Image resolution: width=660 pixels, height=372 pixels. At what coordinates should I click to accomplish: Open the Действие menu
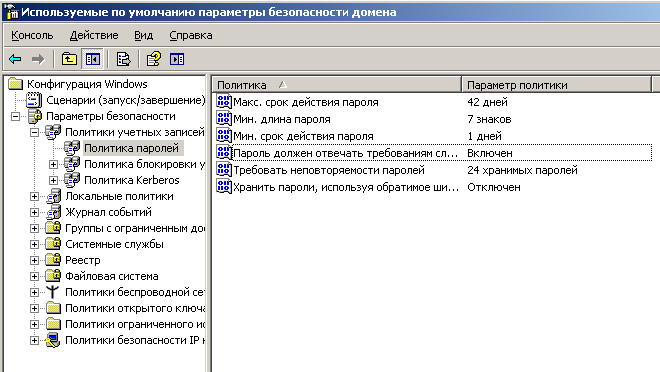(x=94, y=35)
